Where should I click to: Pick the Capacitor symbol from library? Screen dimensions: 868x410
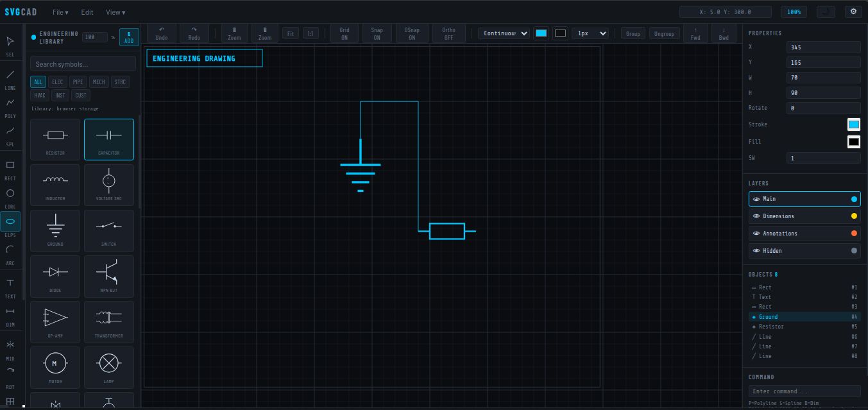tap(109, 139)
